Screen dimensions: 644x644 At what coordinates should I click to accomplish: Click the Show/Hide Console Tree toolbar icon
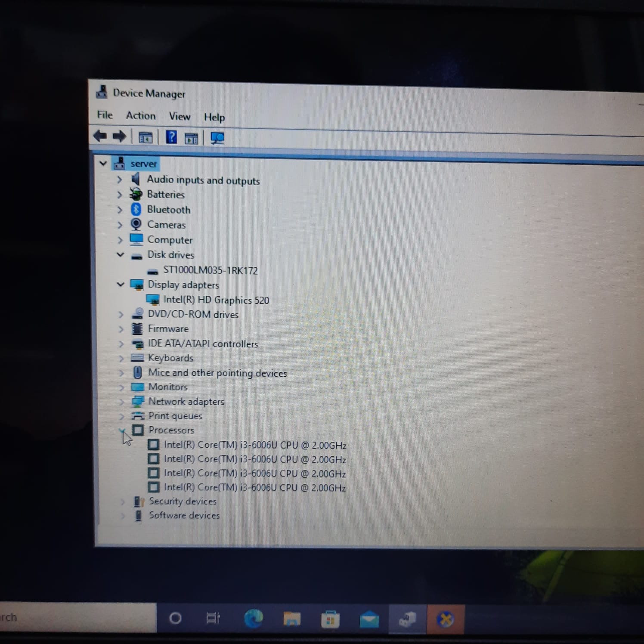[x=146, y=138]
